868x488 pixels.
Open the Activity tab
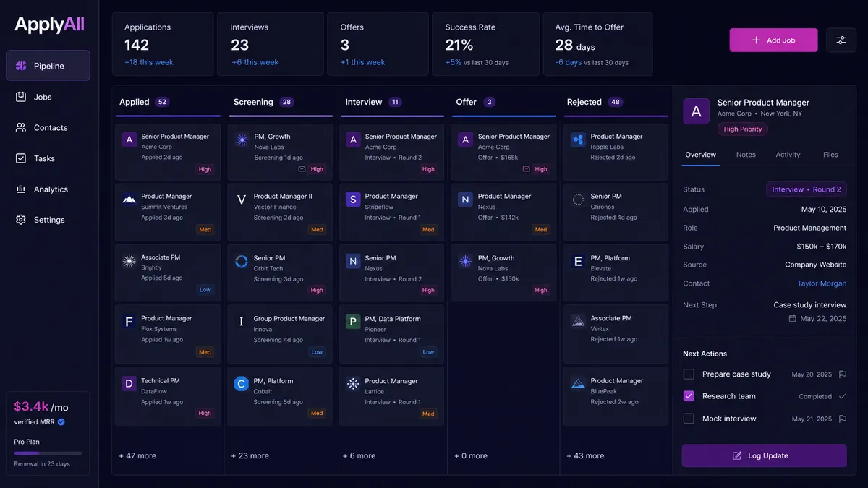[788, 155]
